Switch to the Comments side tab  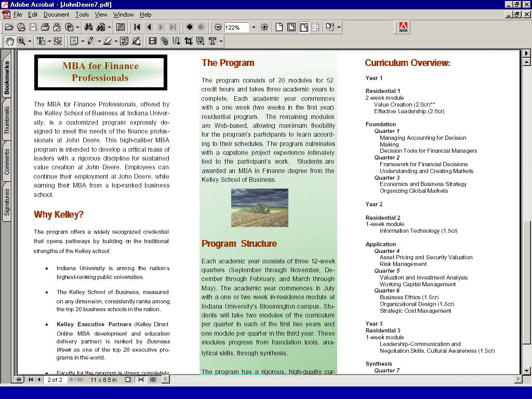[x=6, y=162]
